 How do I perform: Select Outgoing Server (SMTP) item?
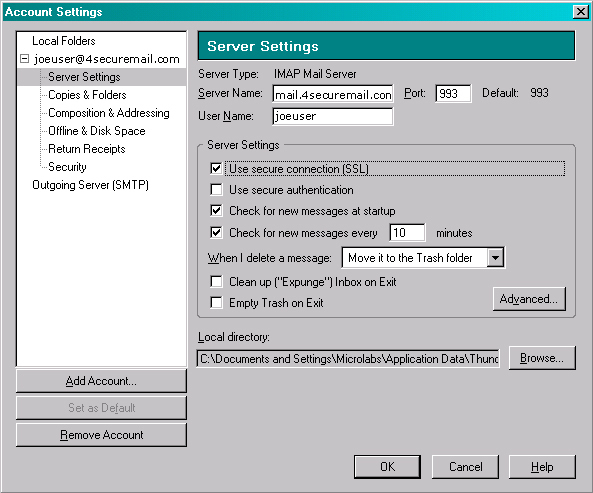[90, 185]
